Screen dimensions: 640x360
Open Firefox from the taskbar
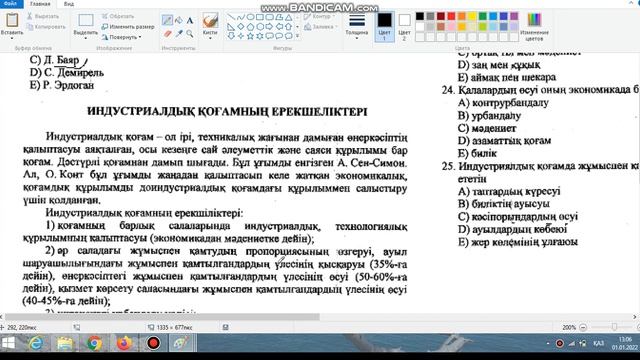click(x=124, y=343)
